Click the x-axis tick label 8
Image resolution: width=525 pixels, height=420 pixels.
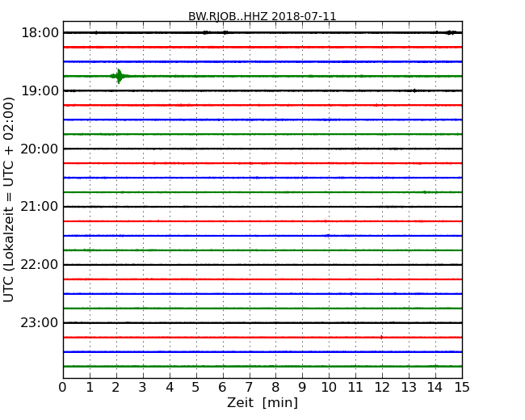(x=275, y=387)
